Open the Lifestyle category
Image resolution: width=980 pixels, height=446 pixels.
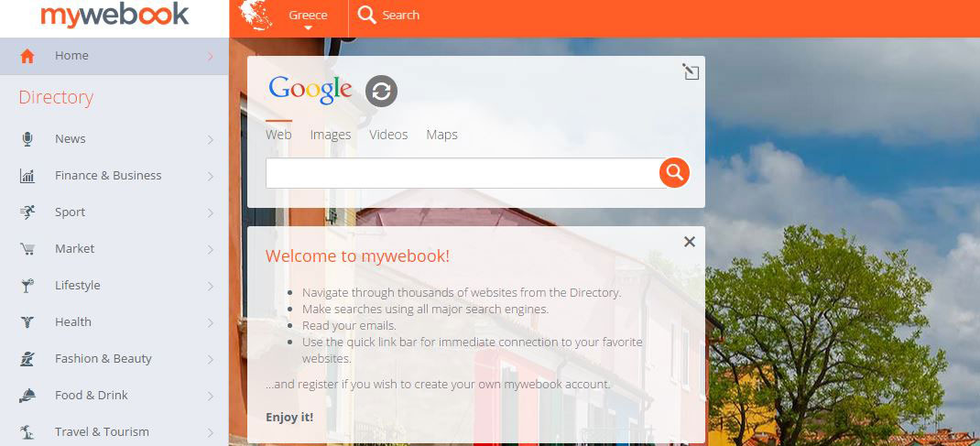click(114, 286)
